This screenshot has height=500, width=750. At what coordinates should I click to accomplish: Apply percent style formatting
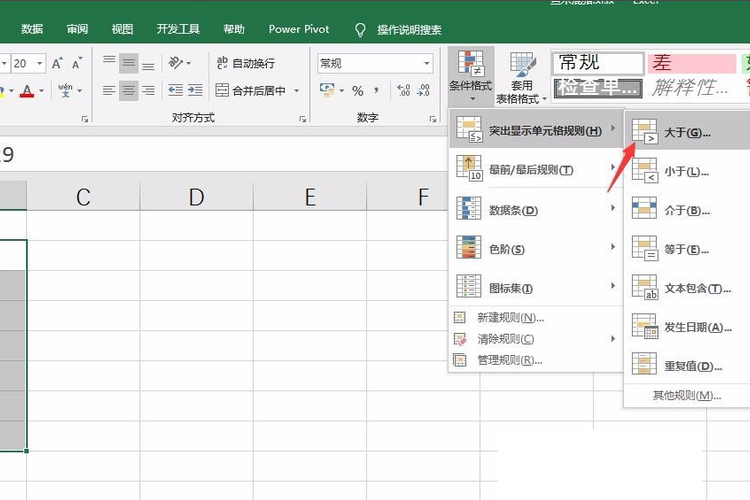[358, 90]
